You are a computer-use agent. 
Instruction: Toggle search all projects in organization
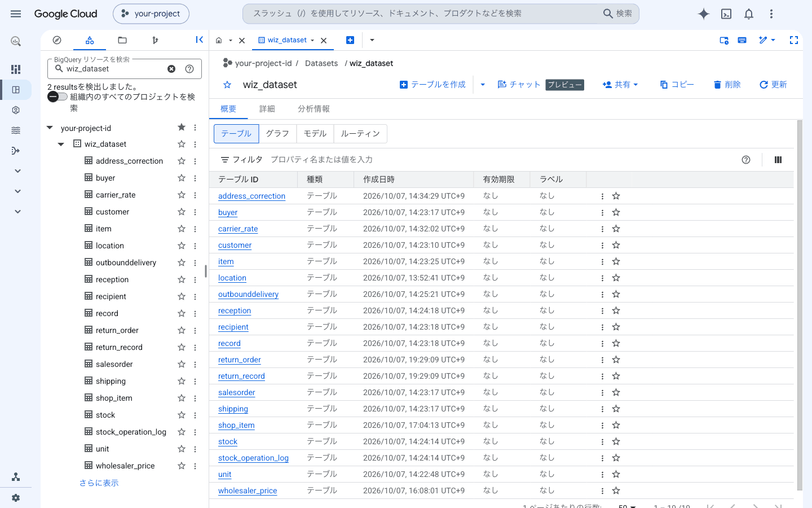(57, 97)
